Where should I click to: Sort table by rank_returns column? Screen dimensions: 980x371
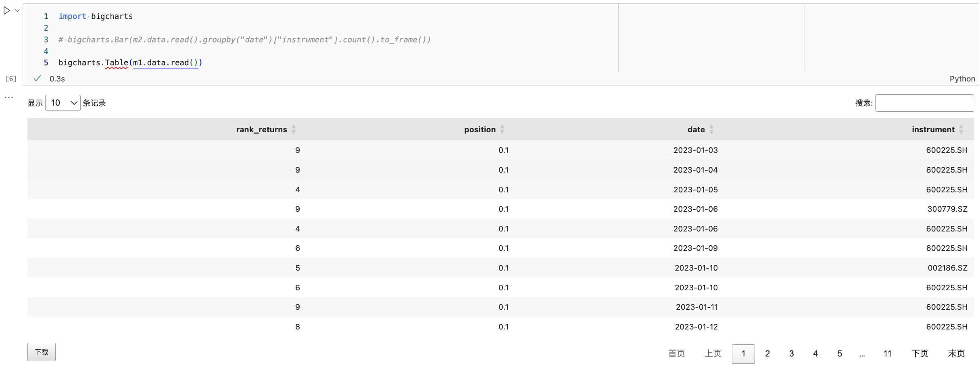[262, 129]
